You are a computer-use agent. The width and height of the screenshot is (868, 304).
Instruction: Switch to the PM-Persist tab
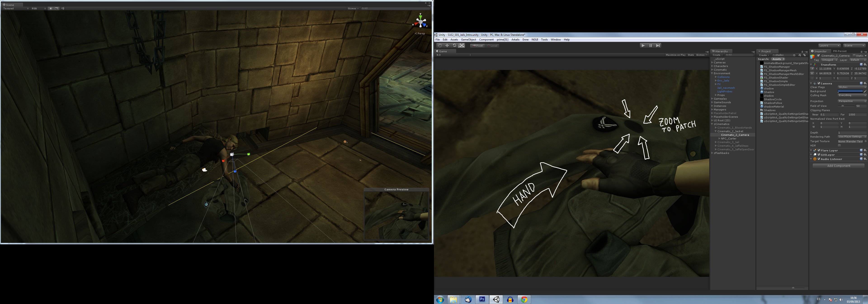[840, 51]
